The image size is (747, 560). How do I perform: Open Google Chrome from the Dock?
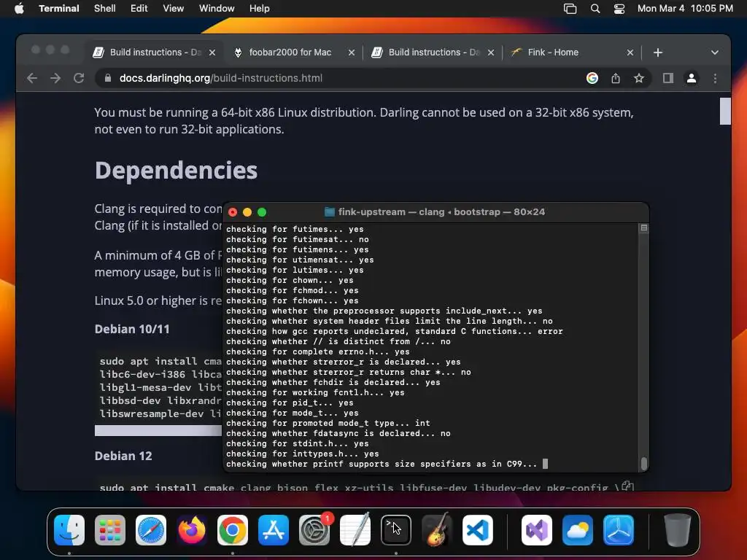[233, 530]
